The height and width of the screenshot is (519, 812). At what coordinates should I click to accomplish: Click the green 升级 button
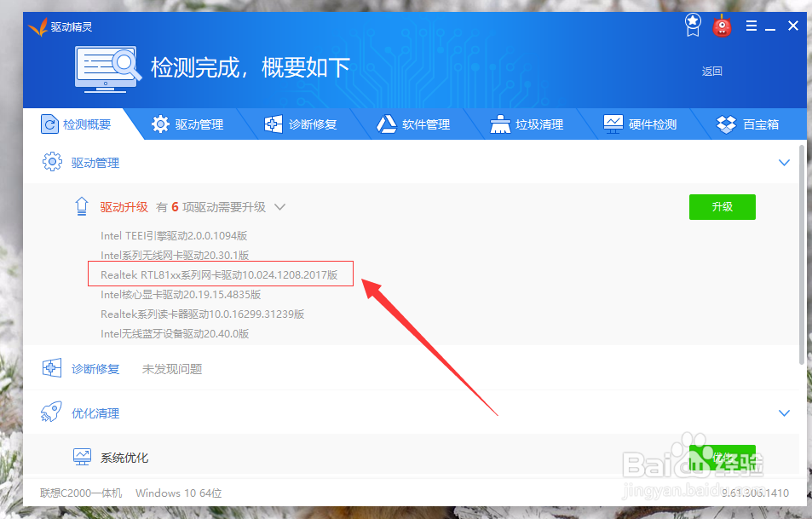pyautogui.click(x=722, y=206)
